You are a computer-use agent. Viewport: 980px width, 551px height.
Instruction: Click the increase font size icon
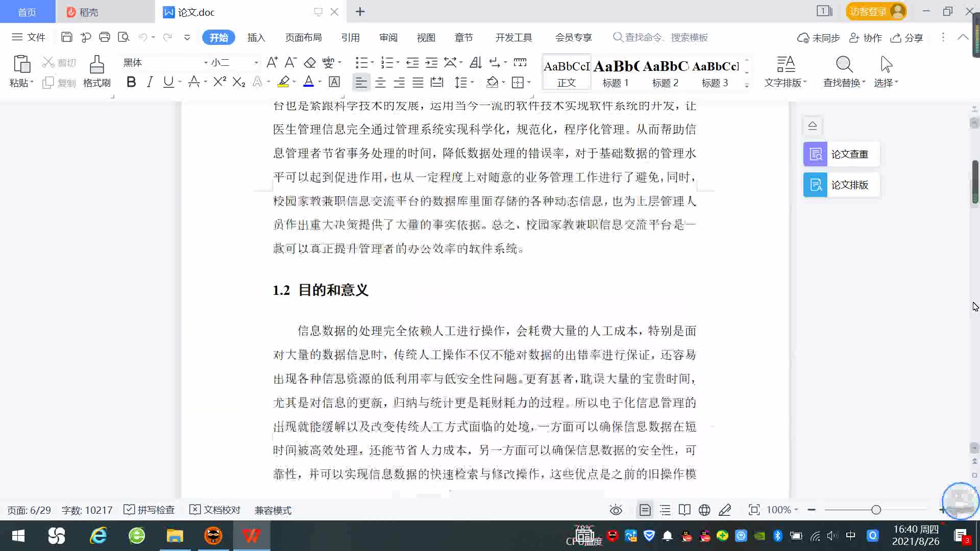click(x=272, y=63)
